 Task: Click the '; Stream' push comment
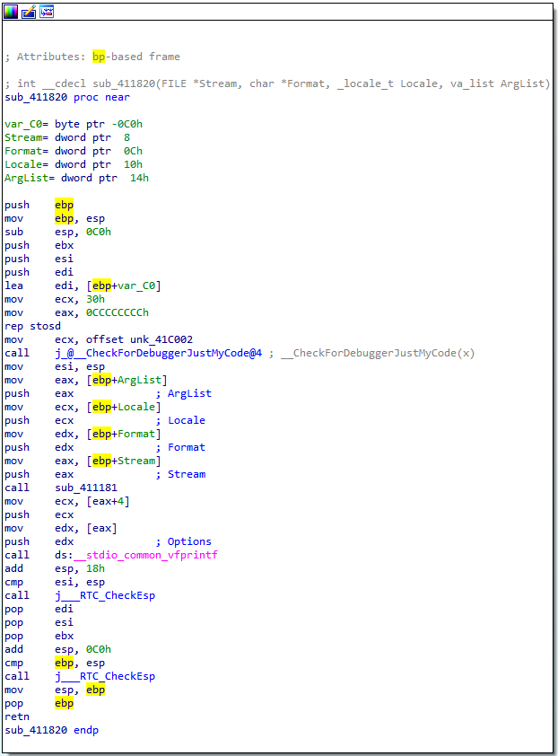click(180, 475)
